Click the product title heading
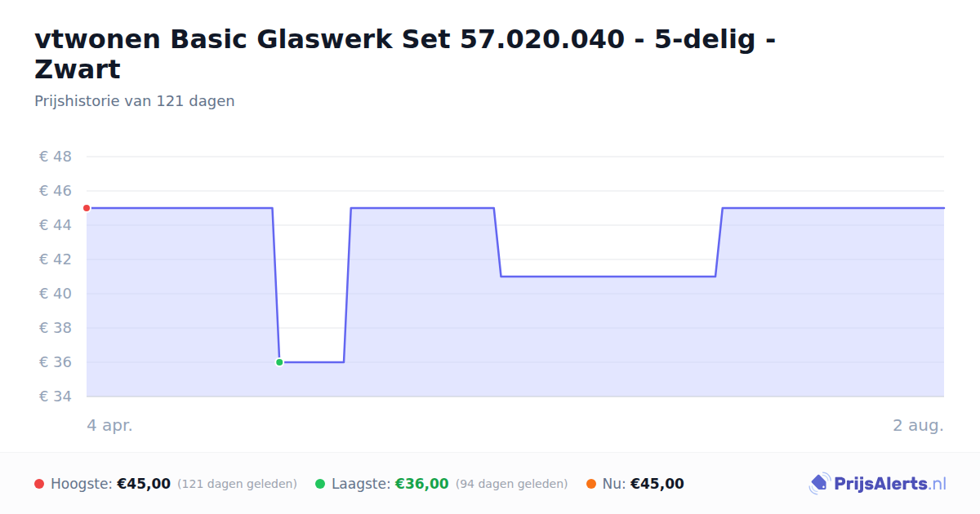The height and width of the screenshot is (514, 980). click(x=405, y=54)
